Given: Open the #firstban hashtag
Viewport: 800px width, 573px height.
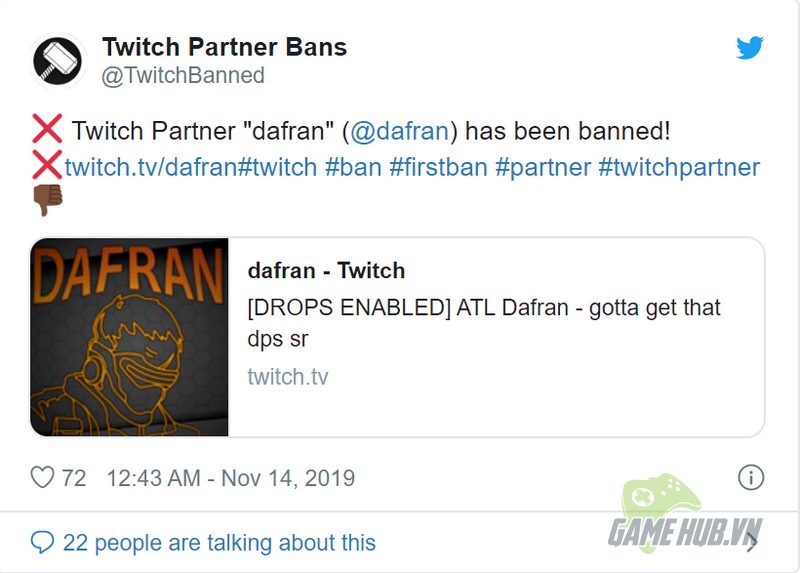Looking at the screenshot, I should [438, 167].
